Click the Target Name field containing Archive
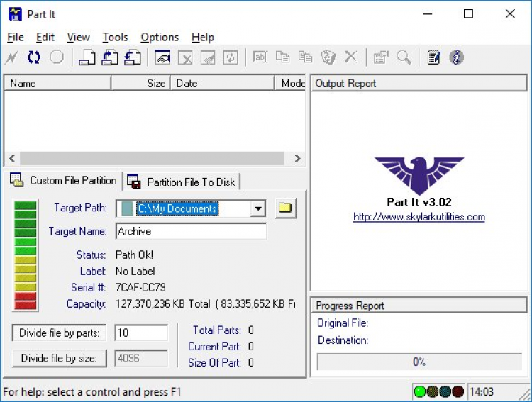The image size is (532, 402). 191,231
